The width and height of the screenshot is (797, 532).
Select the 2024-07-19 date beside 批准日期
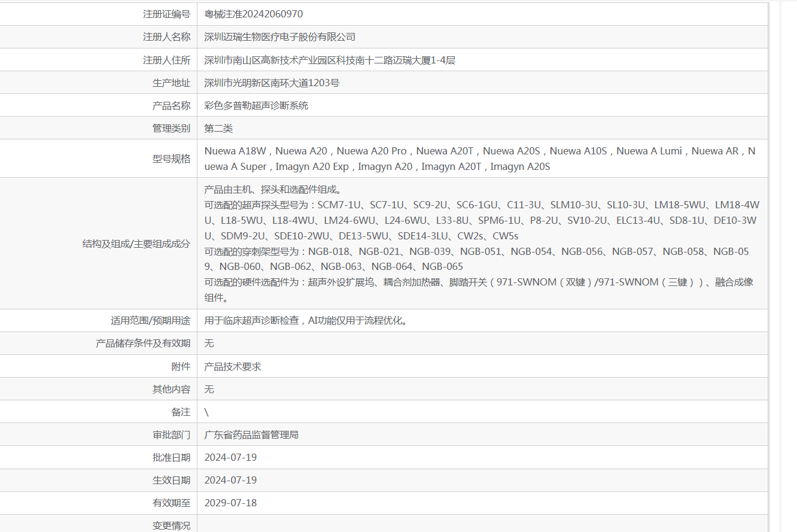pyautogui.click(x=230, y=457)
